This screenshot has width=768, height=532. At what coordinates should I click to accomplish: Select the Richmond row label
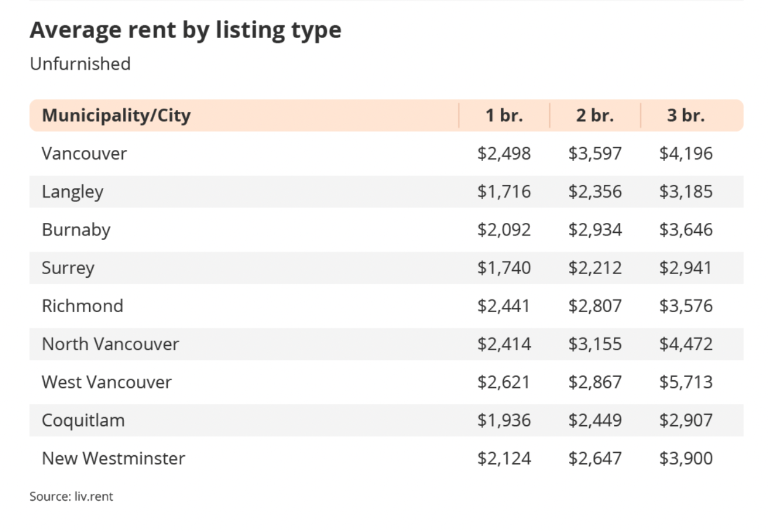82,305
